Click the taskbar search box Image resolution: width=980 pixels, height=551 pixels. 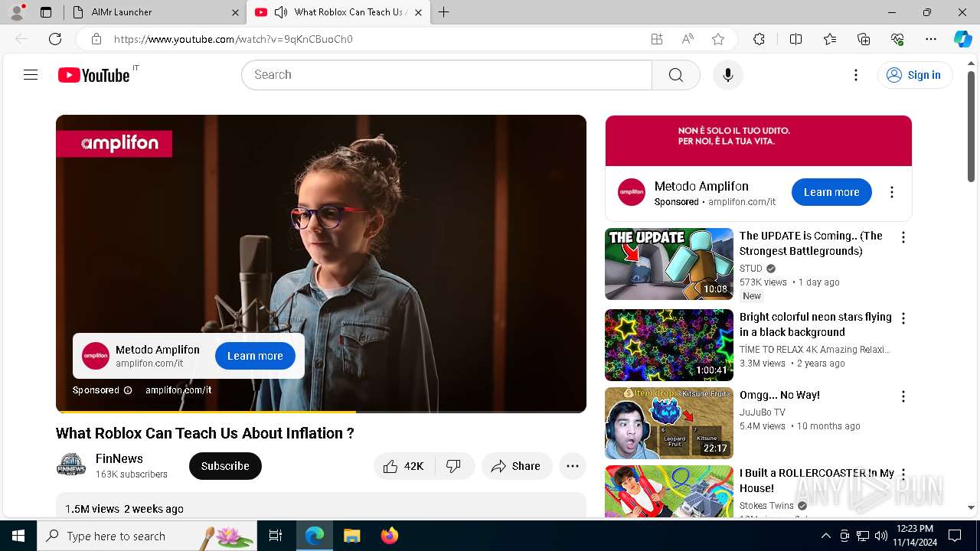click(x=147, y=536)
